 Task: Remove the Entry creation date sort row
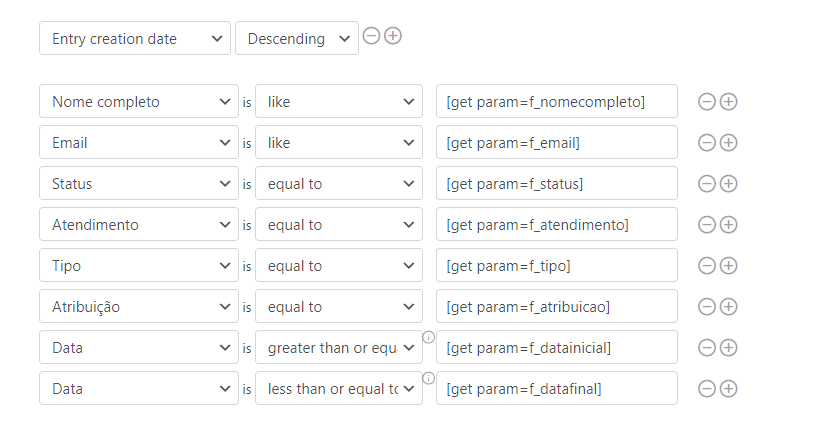coord(372,36)
